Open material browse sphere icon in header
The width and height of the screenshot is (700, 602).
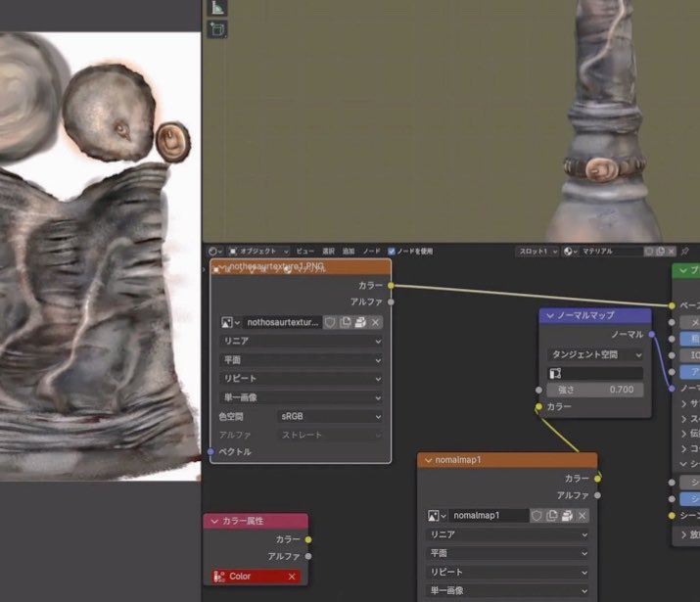click(x=570, y=252)
